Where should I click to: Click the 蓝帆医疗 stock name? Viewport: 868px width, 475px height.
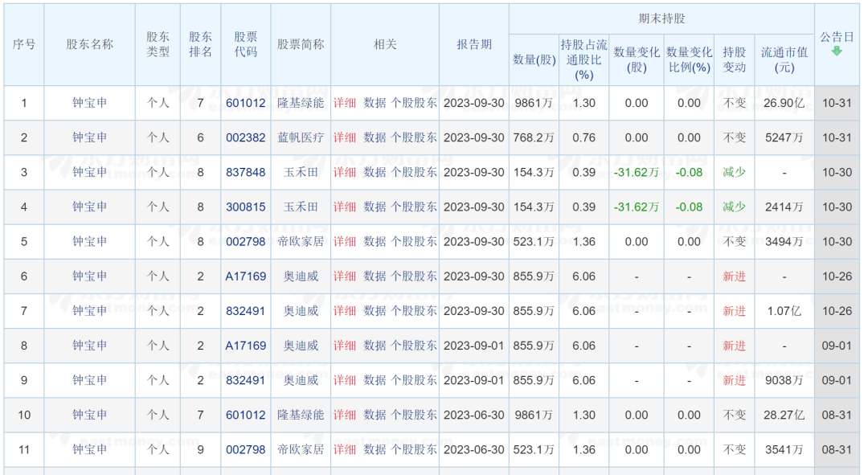(x=301, y=137)
